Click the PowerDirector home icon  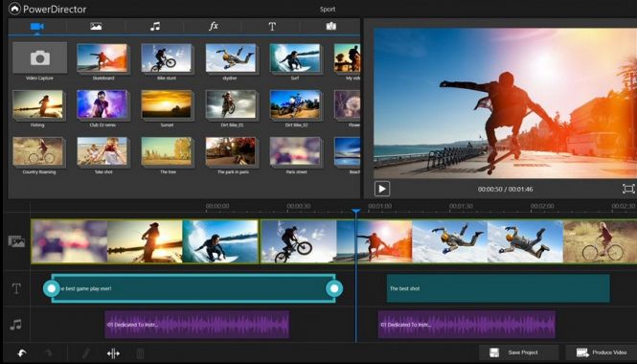14,9
